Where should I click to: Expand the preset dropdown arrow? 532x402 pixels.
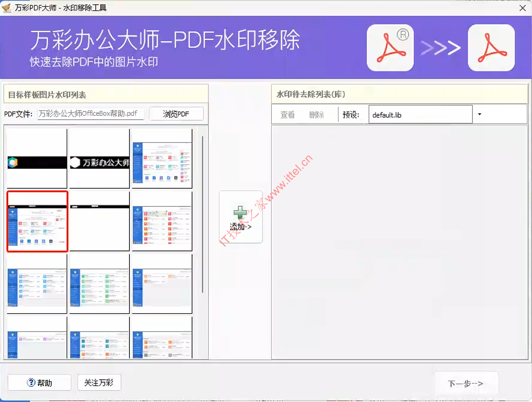pos(479,114)
